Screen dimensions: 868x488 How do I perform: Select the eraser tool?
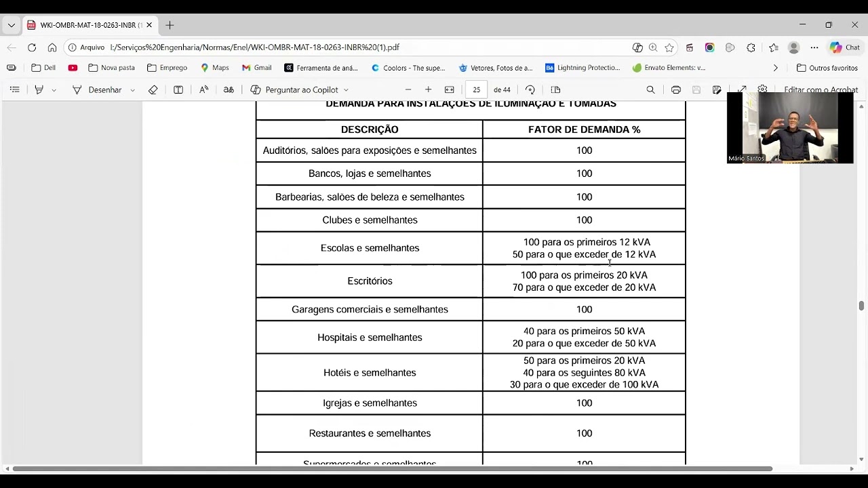tap(153, 89)
